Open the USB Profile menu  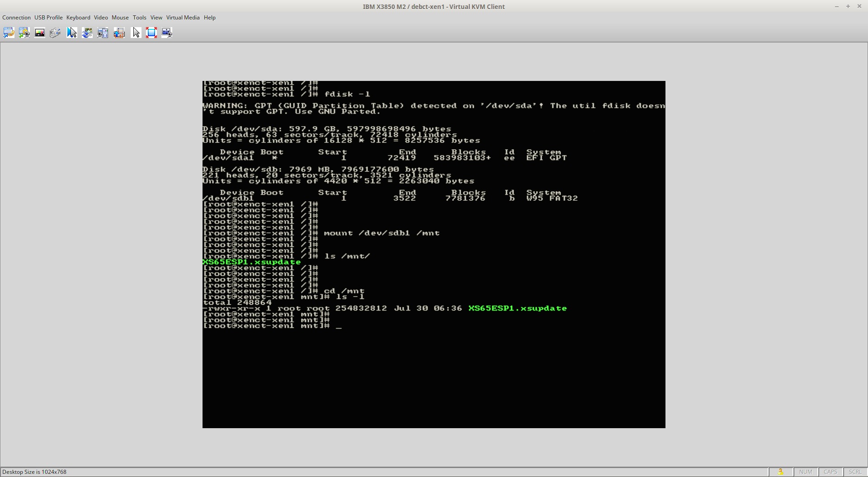tap(48, 18)
